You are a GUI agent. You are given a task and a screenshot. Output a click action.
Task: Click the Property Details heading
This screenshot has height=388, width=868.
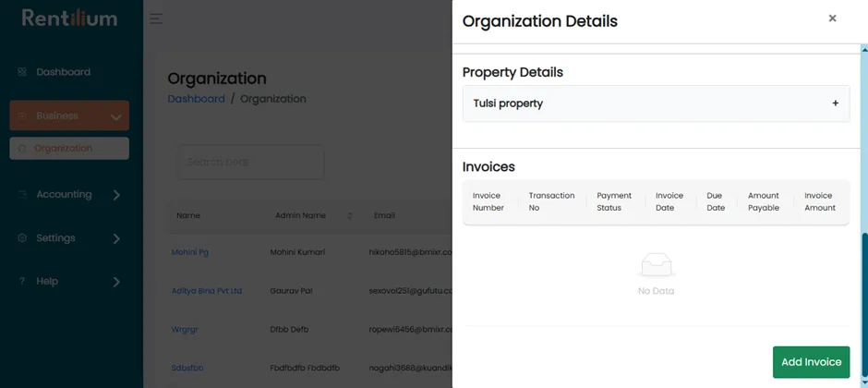coord(512,72)
